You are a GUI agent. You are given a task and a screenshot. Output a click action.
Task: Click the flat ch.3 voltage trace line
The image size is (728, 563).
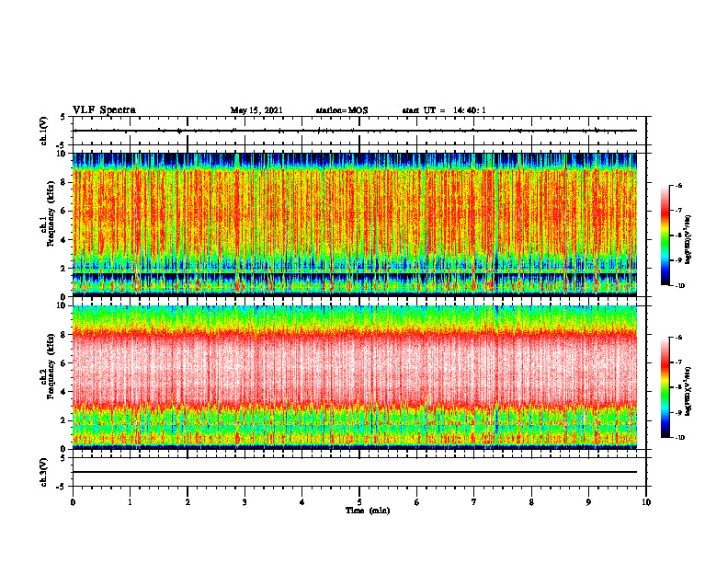tap(355, 472)
